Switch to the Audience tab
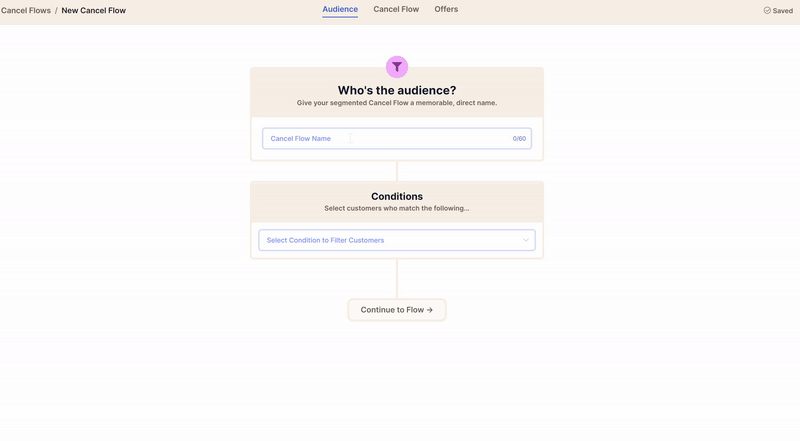The width and height of the screenshot is (800, 441). (340, 9)
